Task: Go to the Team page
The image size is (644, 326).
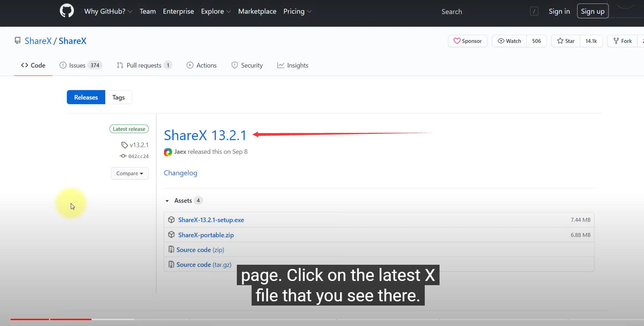Action: (x=147, y=11)
